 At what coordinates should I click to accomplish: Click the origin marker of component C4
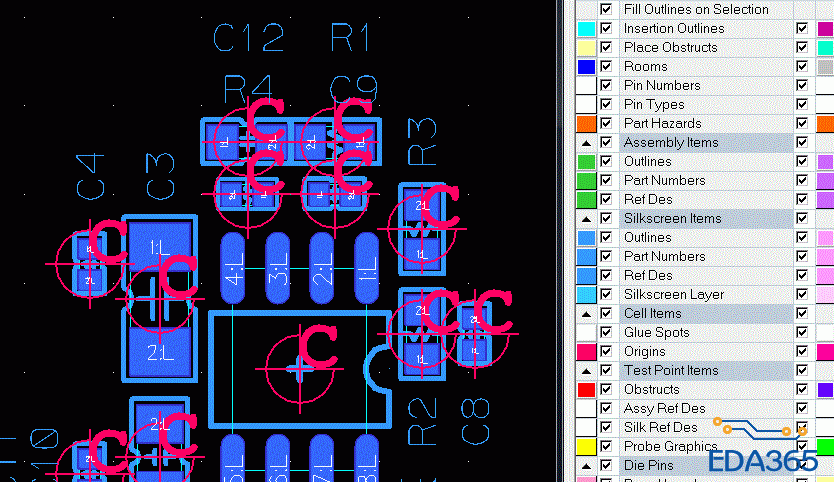[90, 263]
